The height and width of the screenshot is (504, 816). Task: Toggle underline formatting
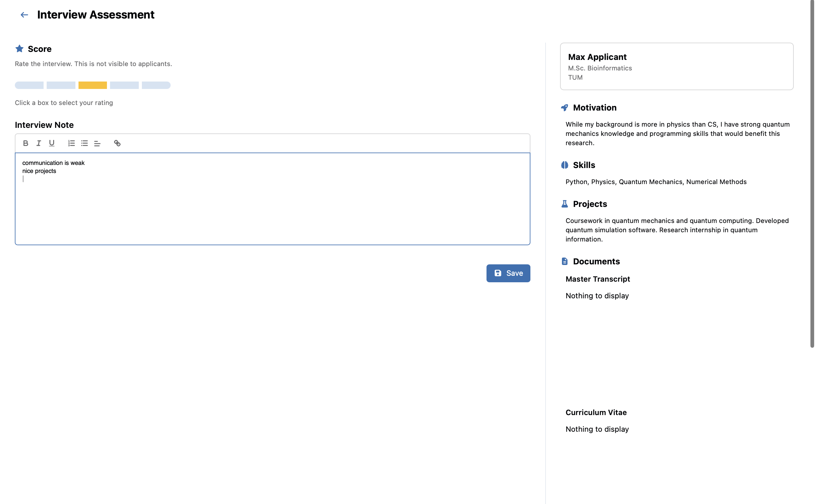[51, 143]
